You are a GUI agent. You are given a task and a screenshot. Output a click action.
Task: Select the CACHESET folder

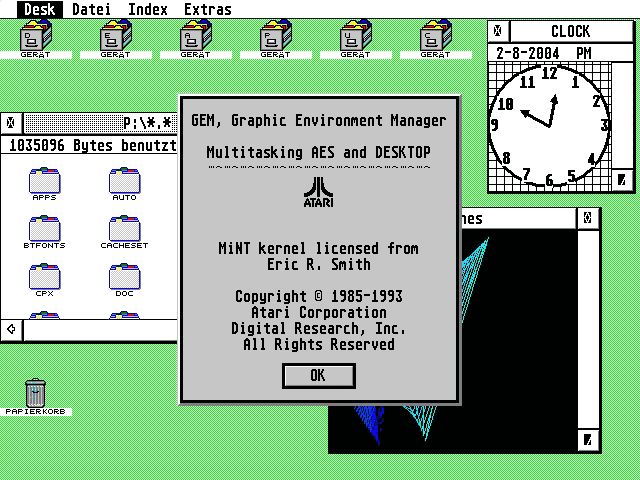point(124,232)
